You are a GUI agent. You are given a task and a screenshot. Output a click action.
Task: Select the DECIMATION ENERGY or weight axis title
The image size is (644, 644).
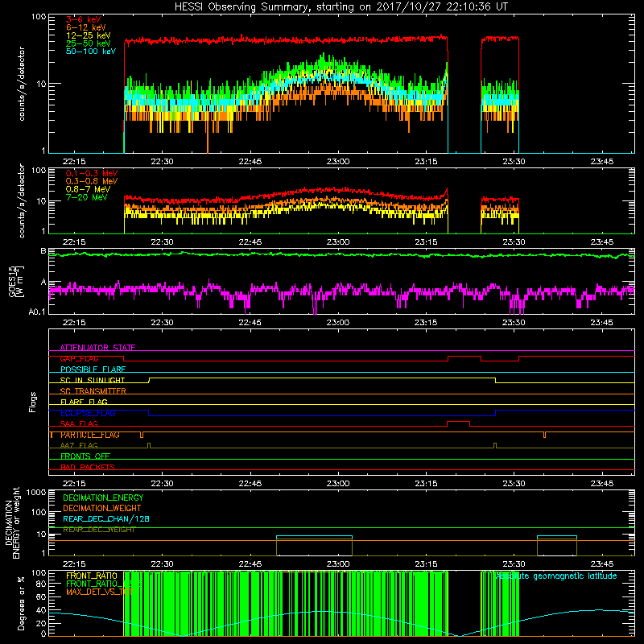pos(12,522)
